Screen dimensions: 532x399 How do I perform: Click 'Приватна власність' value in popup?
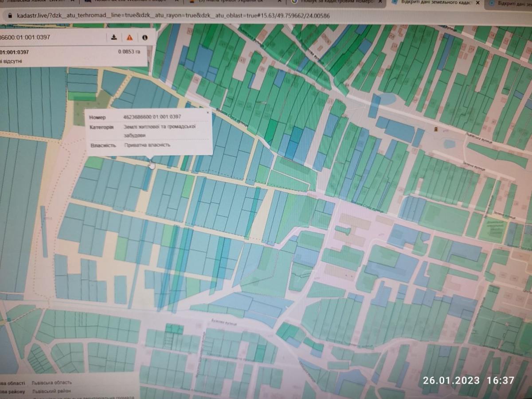point(147,145)
